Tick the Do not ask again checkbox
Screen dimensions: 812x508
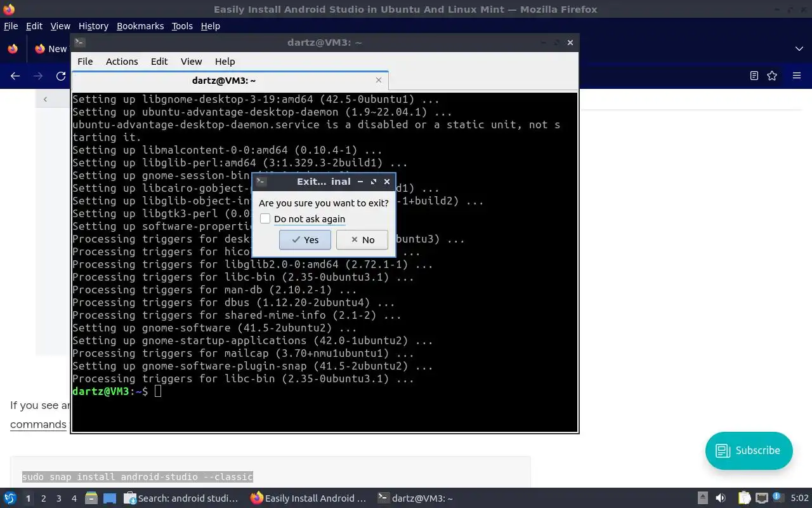coord(265,218)
